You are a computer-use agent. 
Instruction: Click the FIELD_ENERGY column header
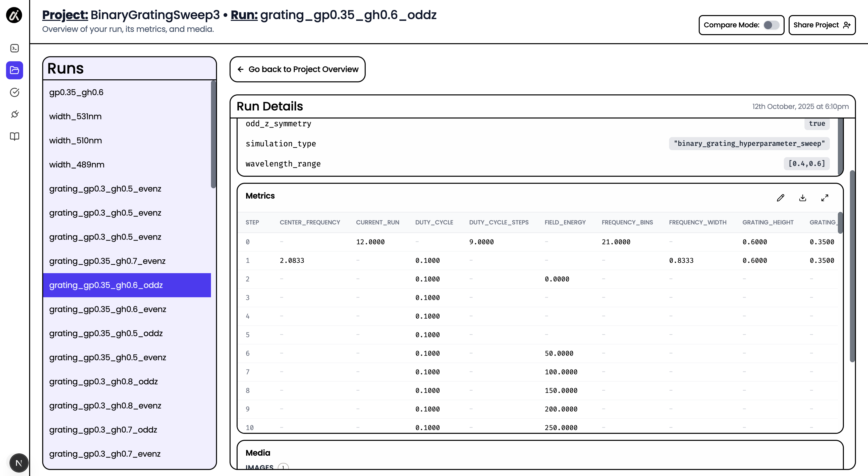[x=565, y=222]
